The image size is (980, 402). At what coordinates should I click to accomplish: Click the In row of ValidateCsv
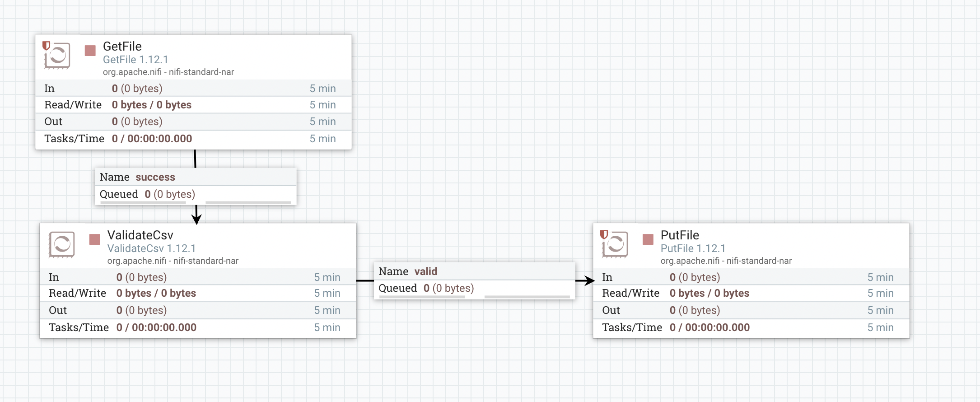[x=198, y=277]
